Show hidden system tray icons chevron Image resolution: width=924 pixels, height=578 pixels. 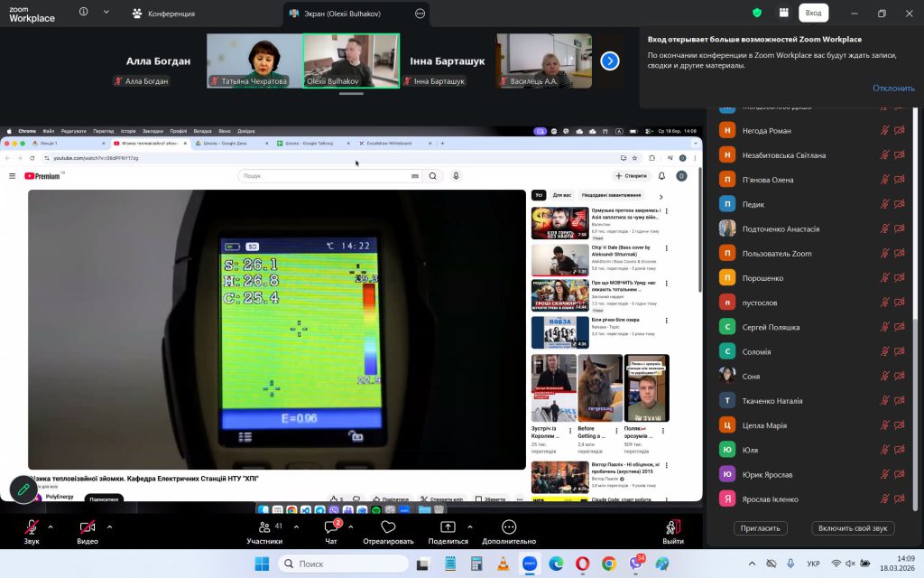coord(752,564)
